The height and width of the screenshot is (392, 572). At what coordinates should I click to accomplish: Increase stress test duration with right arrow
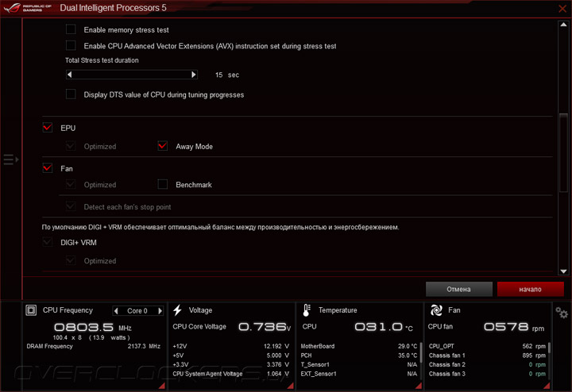point(194,75)
